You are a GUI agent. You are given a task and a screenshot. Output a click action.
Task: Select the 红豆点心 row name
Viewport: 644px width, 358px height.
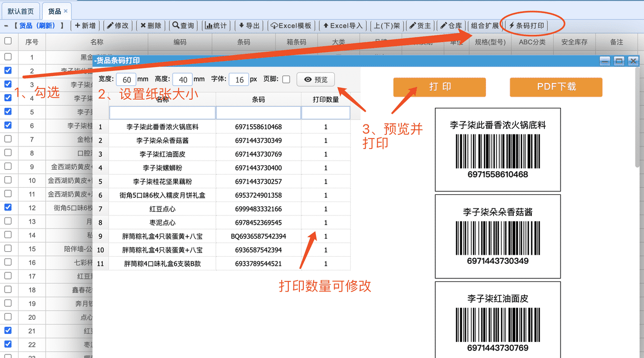pyautogui.click(x=163, y=209)
